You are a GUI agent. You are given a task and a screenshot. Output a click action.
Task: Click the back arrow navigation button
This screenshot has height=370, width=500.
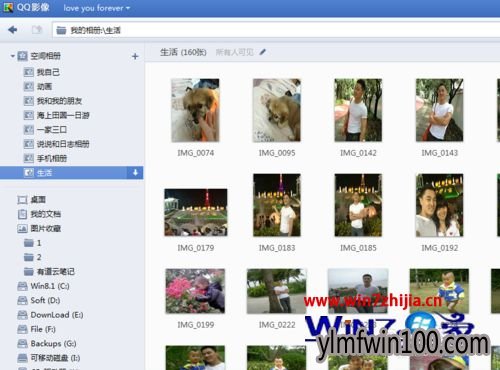click(x=13, y=30)
